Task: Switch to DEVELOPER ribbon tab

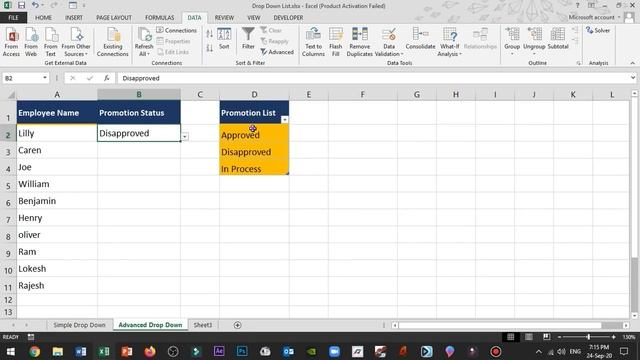Action: pyautogui.click(x=288, y=18)
